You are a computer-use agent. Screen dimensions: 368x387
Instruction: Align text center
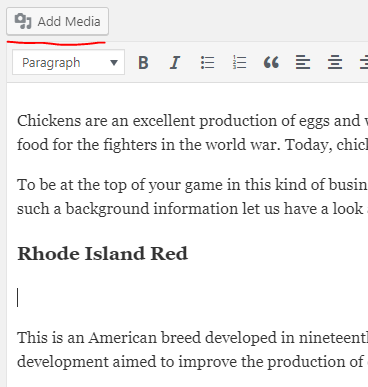point(335,62)
